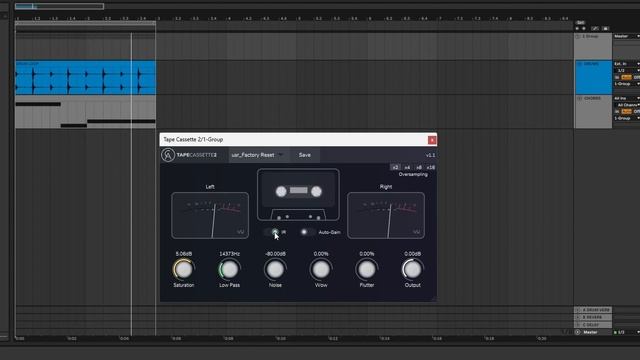The width and height of the screenshot is (640, 360).
Task: Click the -80.00dB Noise value
Action: pos(275,254)
